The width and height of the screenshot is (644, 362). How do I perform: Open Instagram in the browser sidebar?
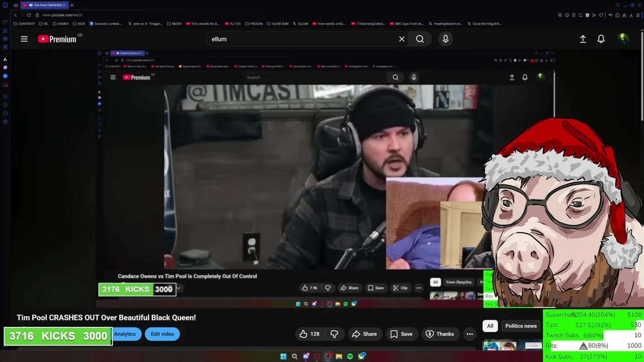(x=6, y=84)
